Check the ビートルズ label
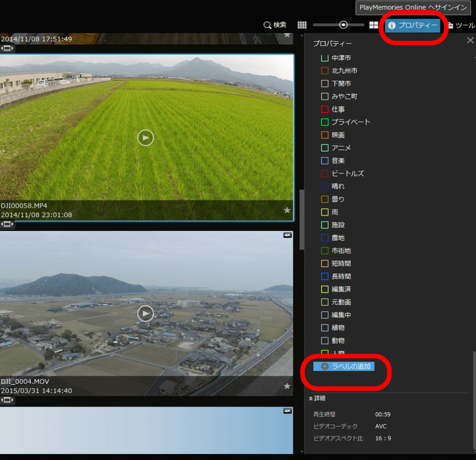 pos(324,174)
